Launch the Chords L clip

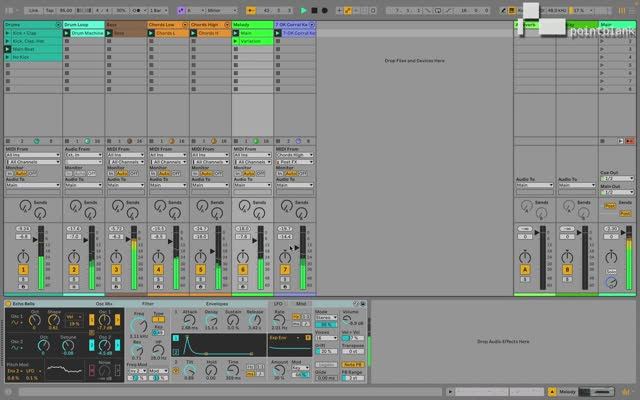coord(151,33)
